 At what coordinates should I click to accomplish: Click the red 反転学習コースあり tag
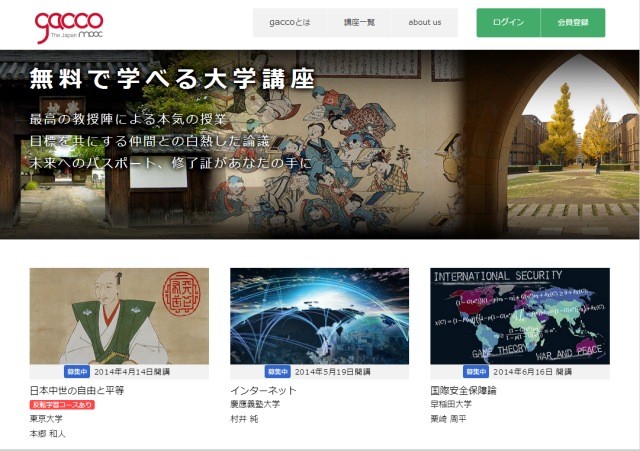(x=62, y=405)
